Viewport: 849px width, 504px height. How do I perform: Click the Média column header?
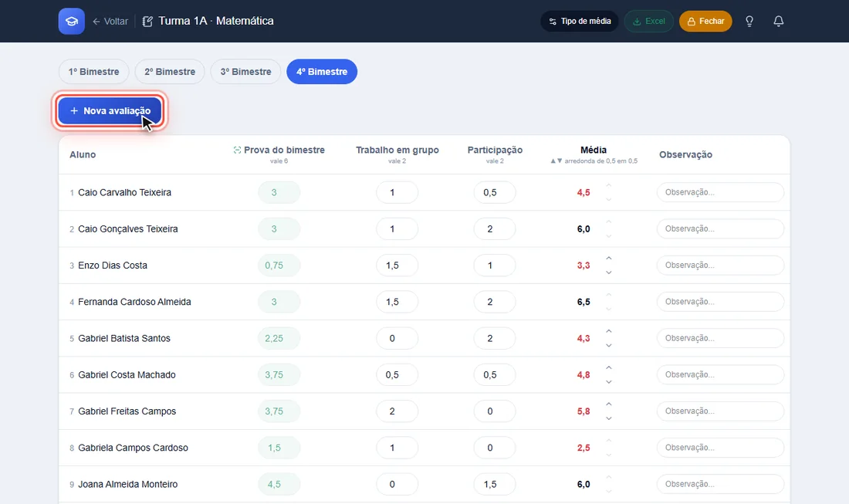tap(594, 150)
